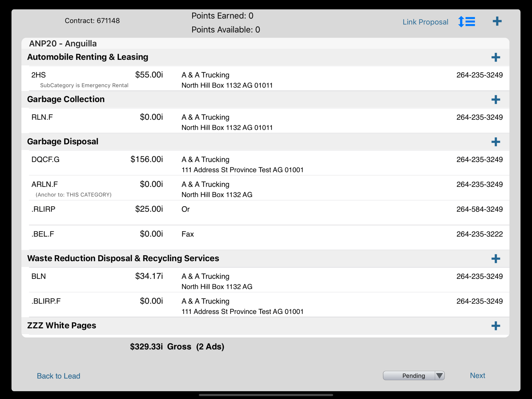Tap the 'Or' listing text
532x399 pixels.
[x=185, y=209]
